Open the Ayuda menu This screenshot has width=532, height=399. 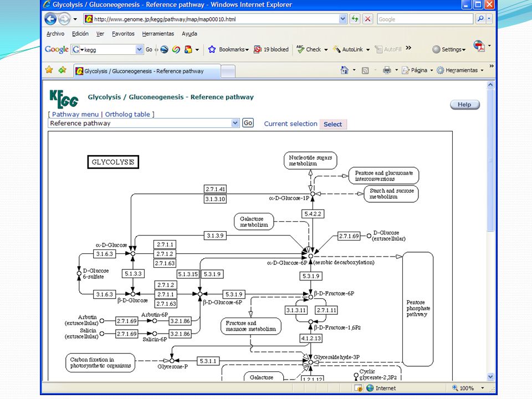tap(190, 34)
